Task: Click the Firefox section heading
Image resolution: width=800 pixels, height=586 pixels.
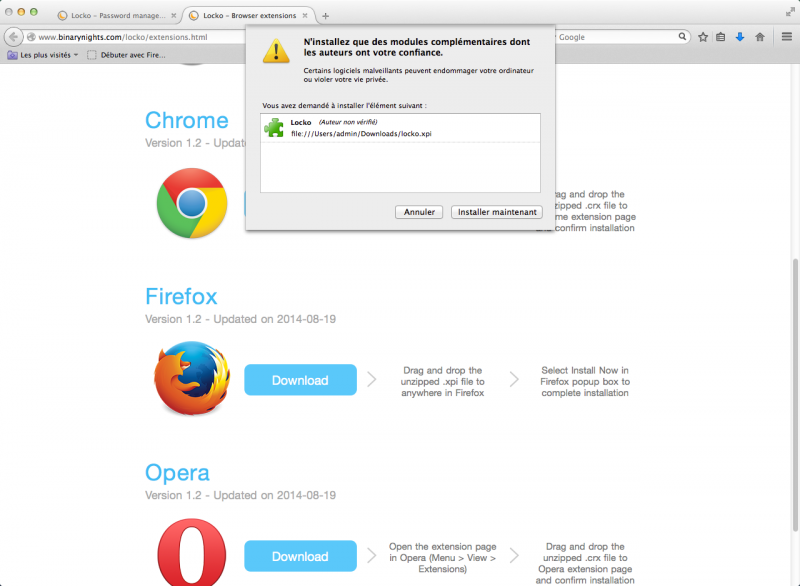Action: (x=181, y=296)
